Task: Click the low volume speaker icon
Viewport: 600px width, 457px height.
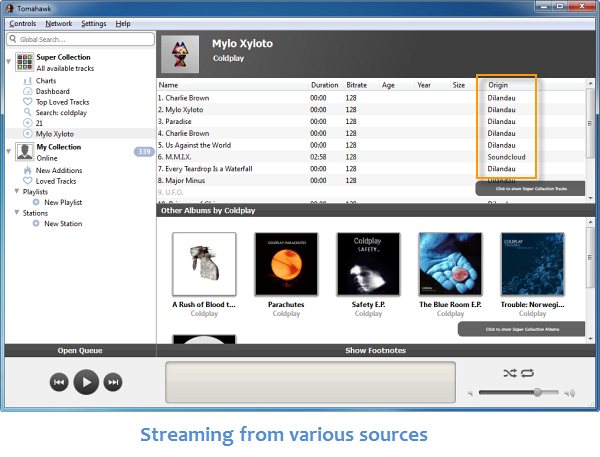Action: point(471,393)
